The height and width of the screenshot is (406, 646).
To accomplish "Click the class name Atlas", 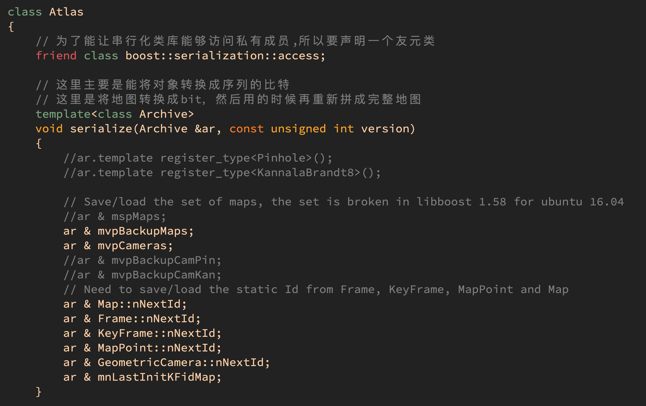I will click(x=66, y=12).
